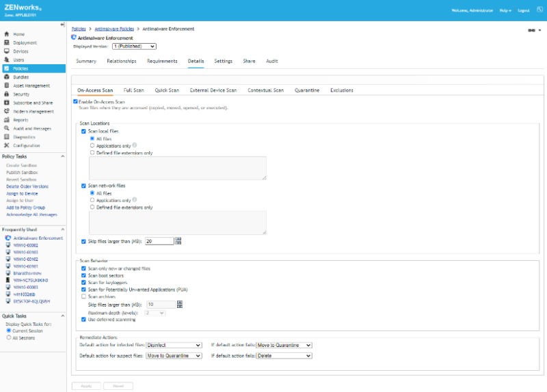Switch to the Summary tab
The image size is (547, 392).
(x=86, y=61)
